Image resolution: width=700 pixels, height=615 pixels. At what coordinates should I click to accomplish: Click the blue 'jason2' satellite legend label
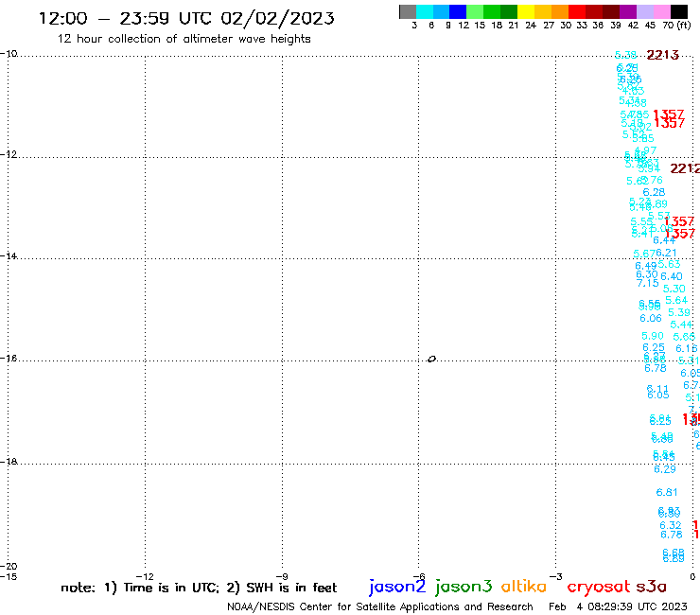[x=397, y=587]
